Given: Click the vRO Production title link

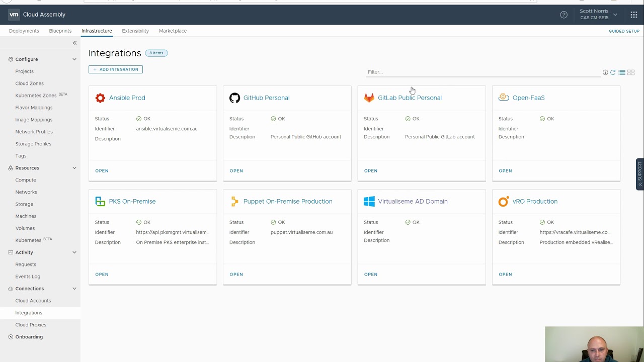Looking at the screenshot, I should point(535,201).
